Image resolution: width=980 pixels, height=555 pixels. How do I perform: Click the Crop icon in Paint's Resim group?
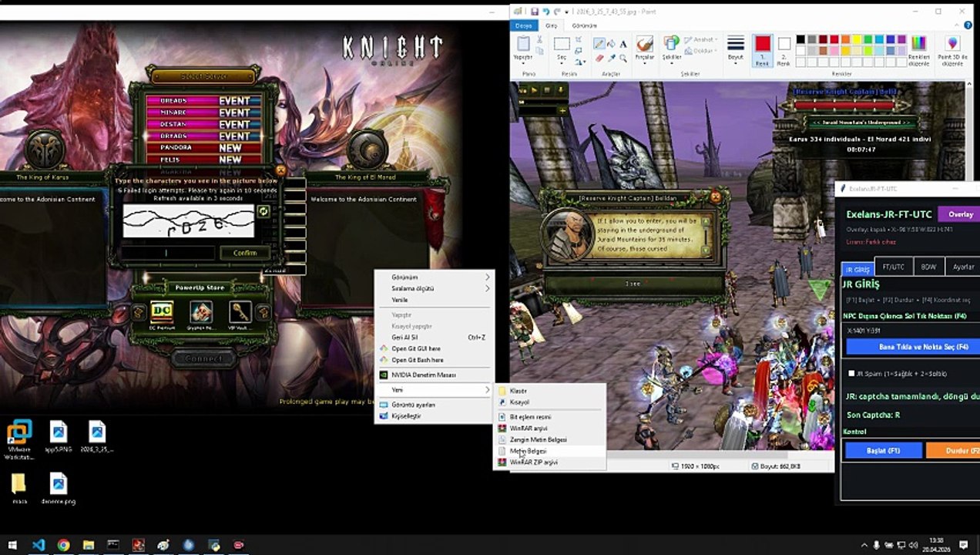579,39
